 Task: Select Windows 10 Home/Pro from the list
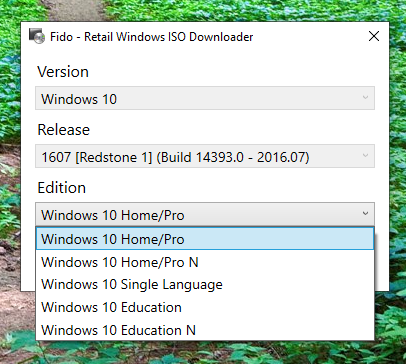(x=205, y=239)
